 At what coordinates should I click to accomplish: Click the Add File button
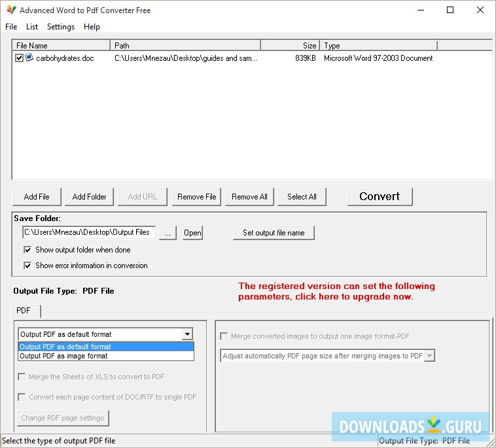pyautogui.click(x=37, y=197)
